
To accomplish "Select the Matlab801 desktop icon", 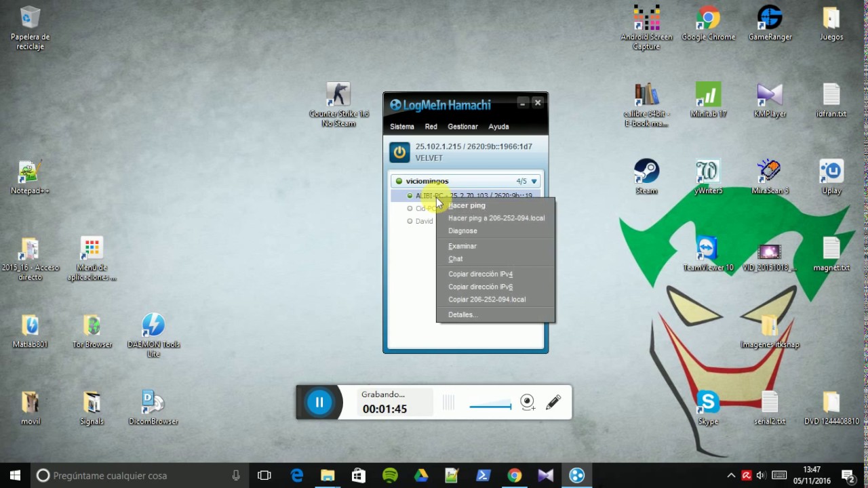I will tap(30, 331).
